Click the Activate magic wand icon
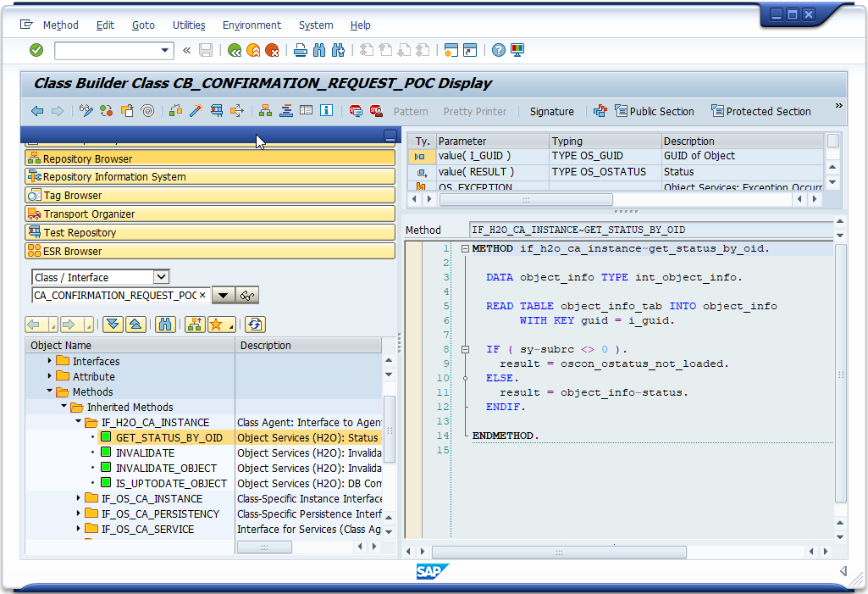Image resolution: width=868 pixels, height=594 pixels. click(196, 111)
